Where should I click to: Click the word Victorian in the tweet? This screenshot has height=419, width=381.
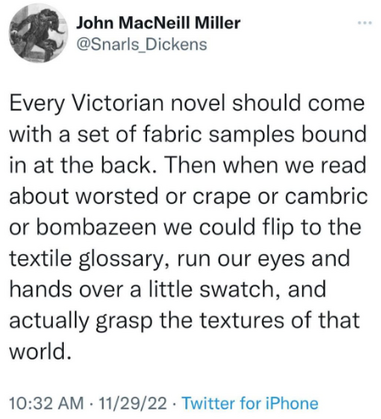[x=118, y=103]
